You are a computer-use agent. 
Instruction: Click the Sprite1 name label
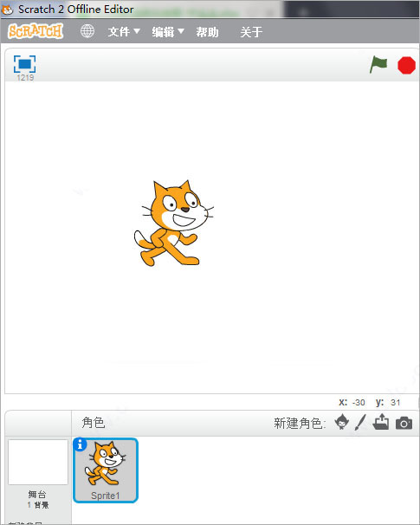click(106, 496)
